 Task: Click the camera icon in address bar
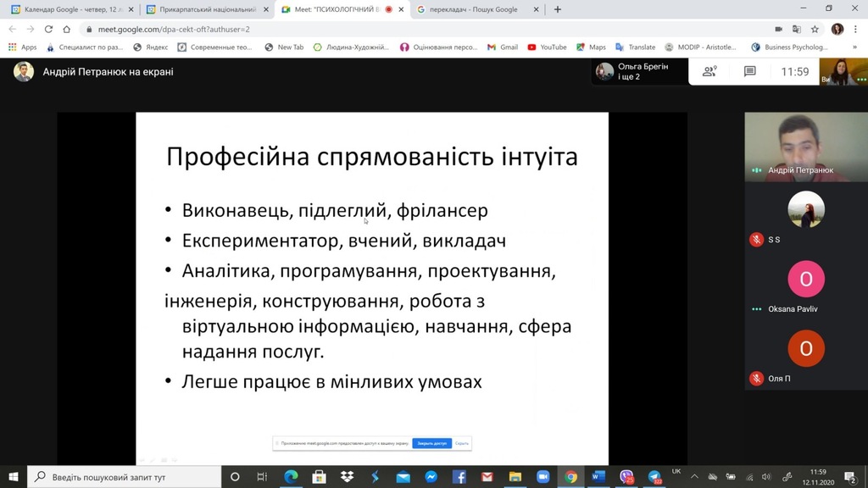[x=778, y=29]
